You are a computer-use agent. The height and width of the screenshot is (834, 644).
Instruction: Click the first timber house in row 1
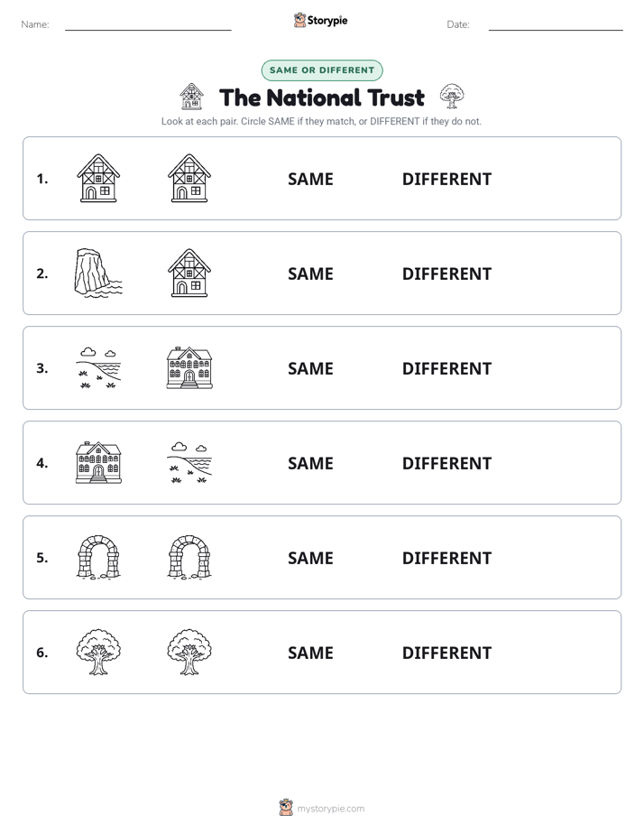[x=98, y=178]
